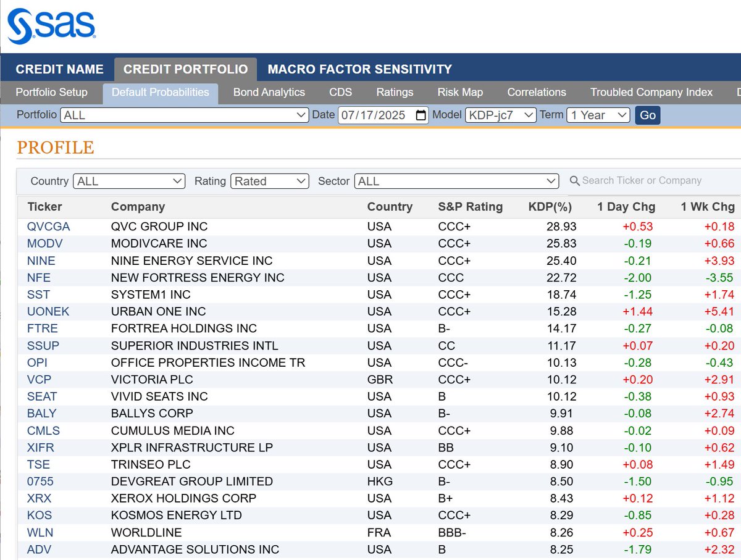Sort by the 1 Wk Chg header
Image resolution: width=741 pixels, height=560 pixels.
[708, 207]
